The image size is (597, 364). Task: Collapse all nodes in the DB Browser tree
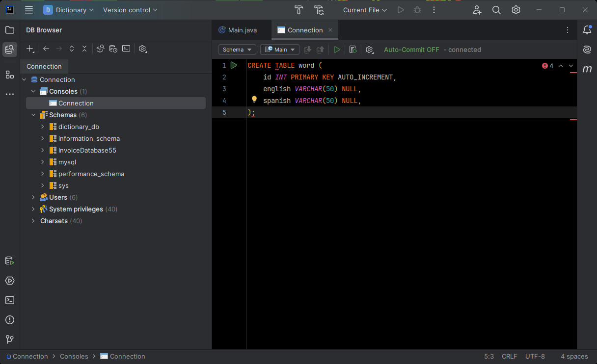[x=84, y=49]
